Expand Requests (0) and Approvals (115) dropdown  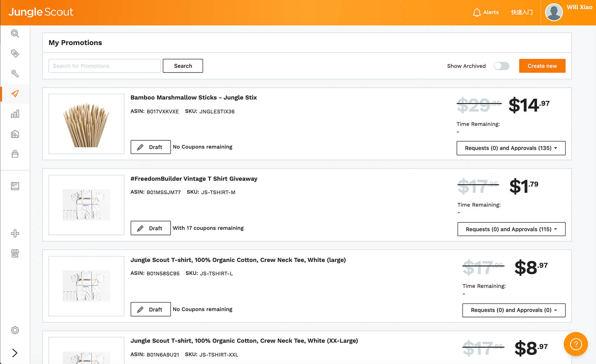(x=511, y=229)
